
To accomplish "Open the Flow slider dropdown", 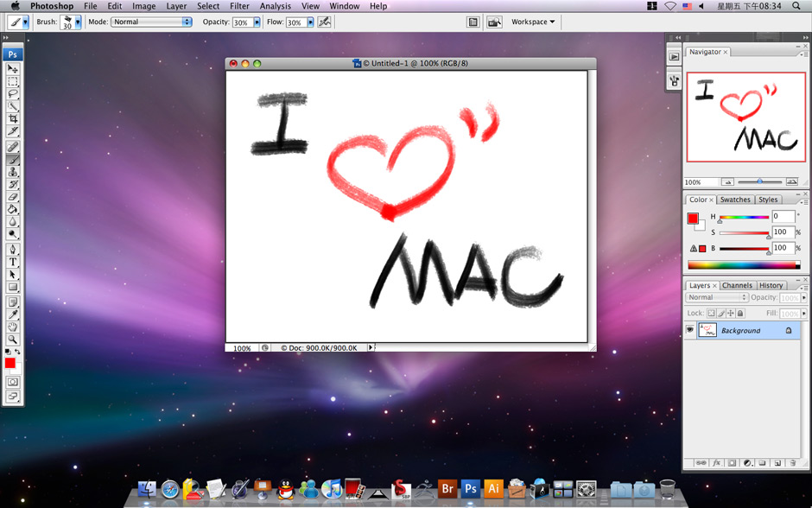I will click(310, 22).
